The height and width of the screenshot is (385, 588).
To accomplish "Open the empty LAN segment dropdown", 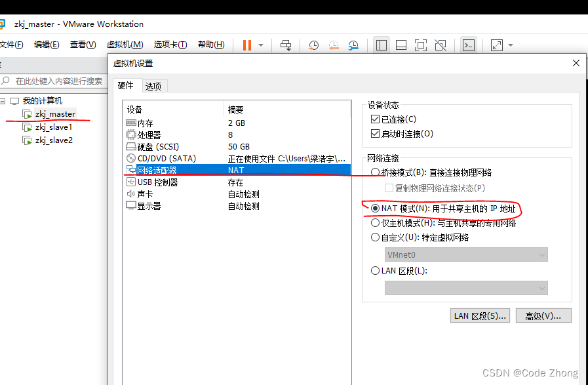I will click(466, 288).
